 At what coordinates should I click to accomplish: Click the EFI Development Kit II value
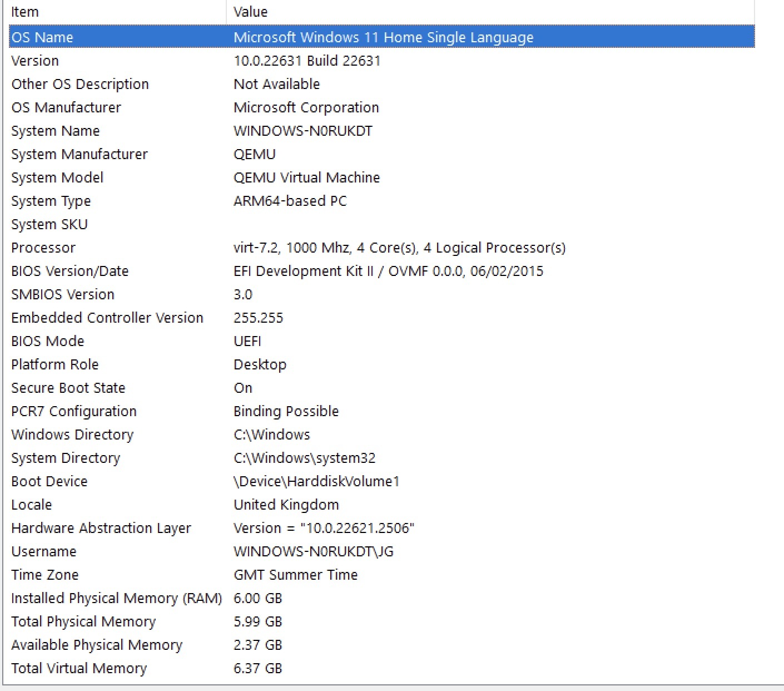point(388,271)
